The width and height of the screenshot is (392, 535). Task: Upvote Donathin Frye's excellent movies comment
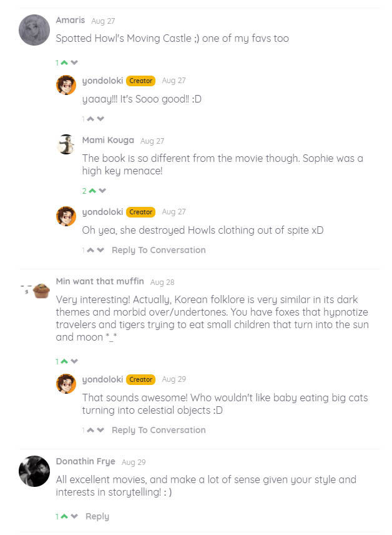(64, 516)
